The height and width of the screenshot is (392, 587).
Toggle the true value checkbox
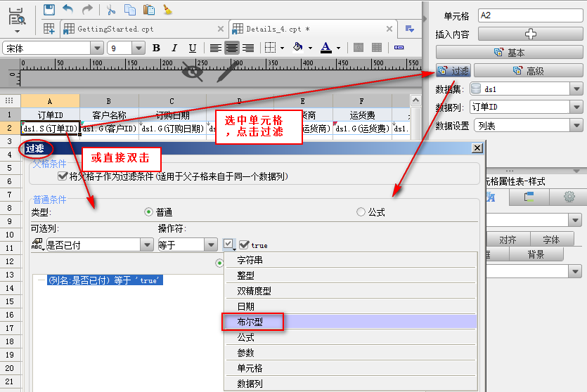click(244, 245)
